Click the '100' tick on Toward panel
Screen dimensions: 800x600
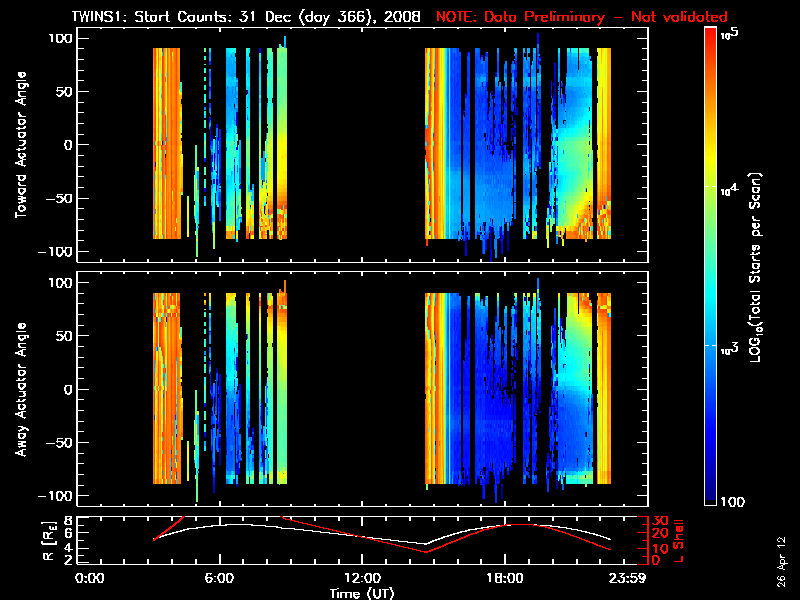[61, 38]
